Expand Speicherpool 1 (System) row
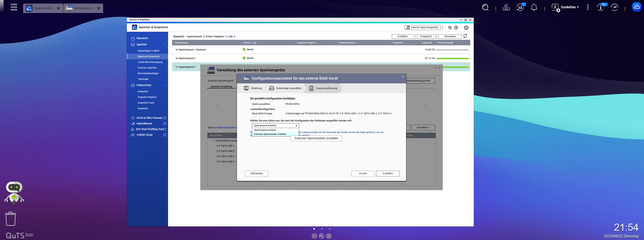This screenshot has width=644, height=240. (x=177, y=50)
